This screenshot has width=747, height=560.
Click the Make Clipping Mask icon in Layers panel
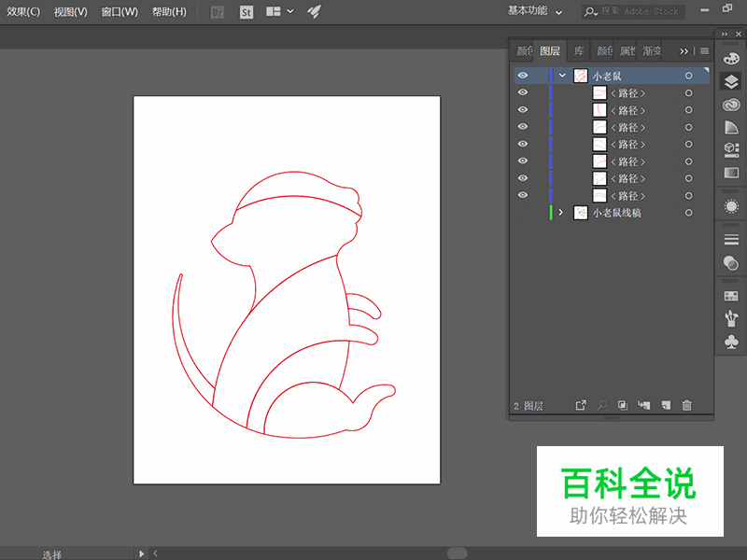[x=623, y=405]
